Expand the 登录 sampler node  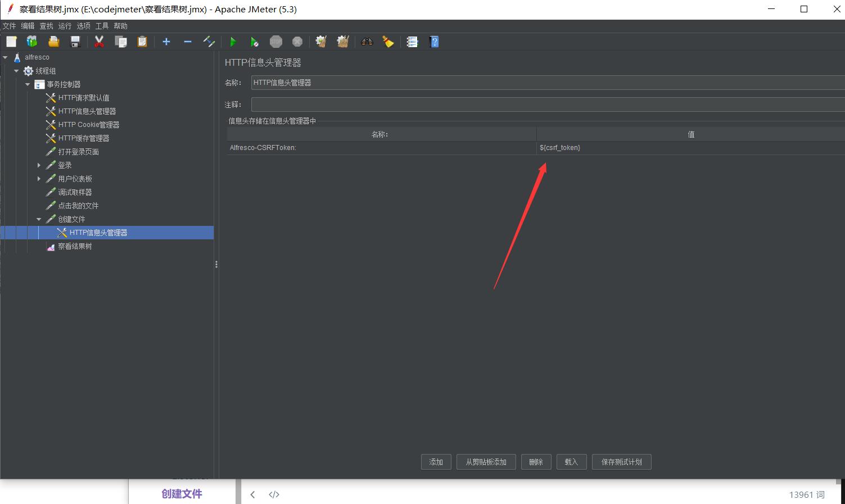point(39,165)
